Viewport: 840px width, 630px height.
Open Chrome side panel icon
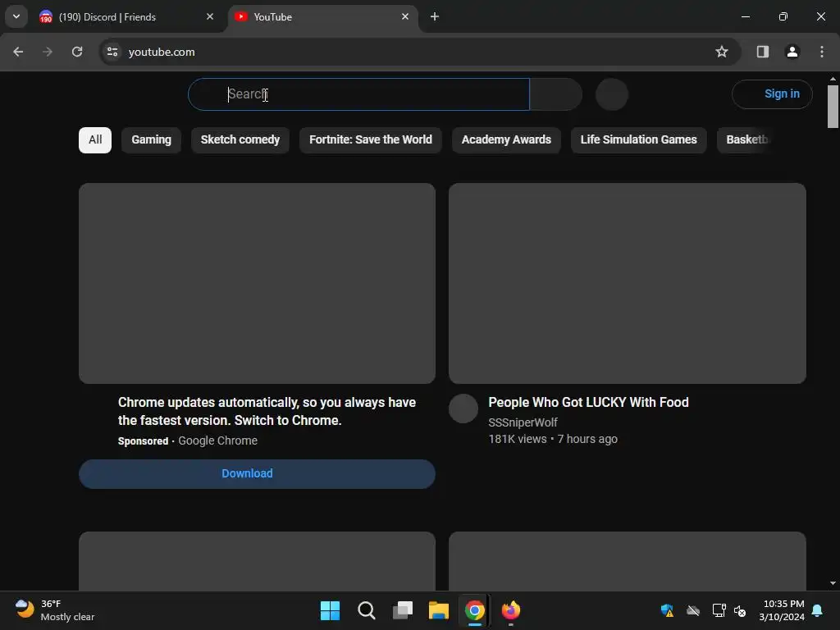(762, 52)
